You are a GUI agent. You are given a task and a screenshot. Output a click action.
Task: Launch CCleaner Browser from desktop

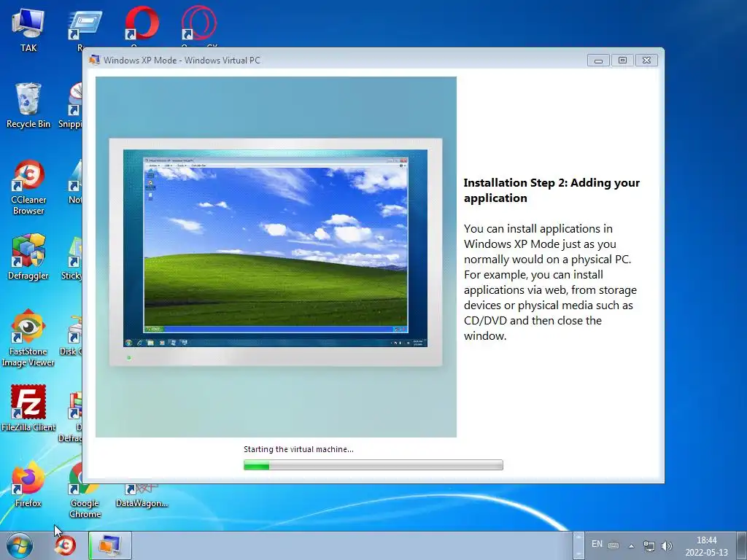tap(28, 187)
